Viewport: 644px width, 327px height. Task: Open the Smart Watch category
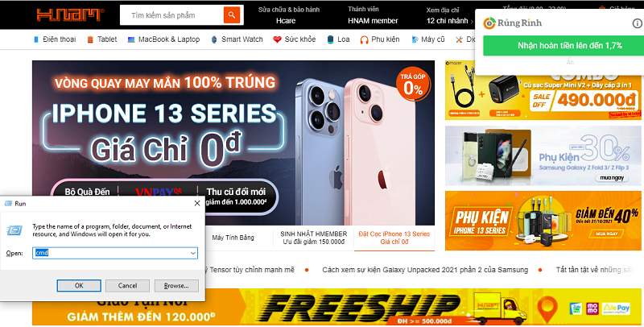pyautogui.click(x=237, y=39)
